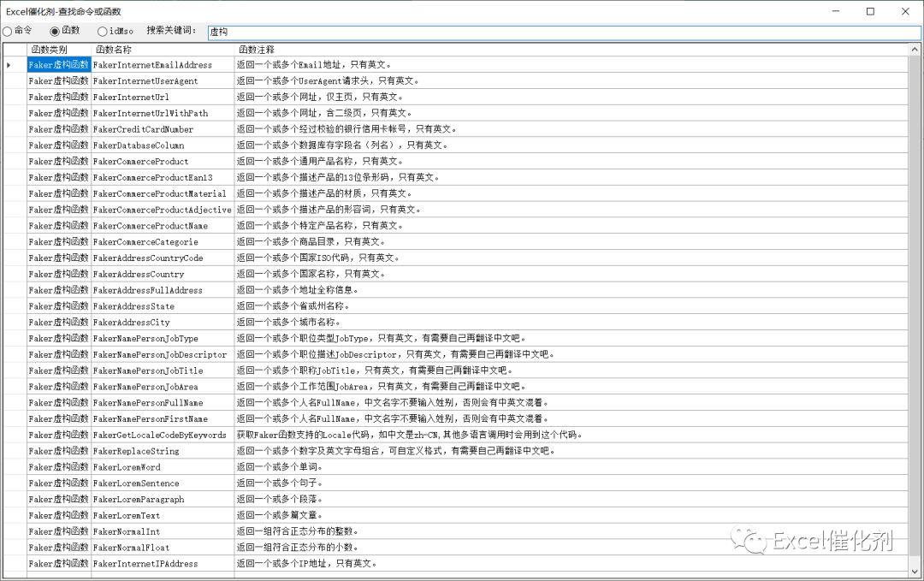The image size is (924, 581).
Task: Select the FakerCommerceProductAdjective cell
Action: (163, 210)
